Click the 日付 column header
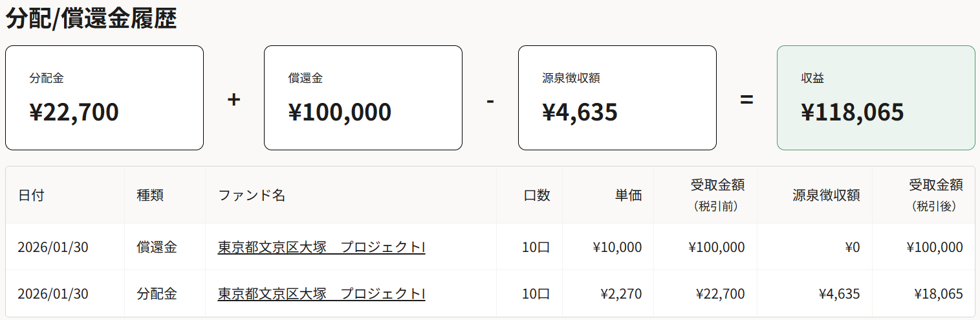 pyautogui.click(x=31, y=196)
